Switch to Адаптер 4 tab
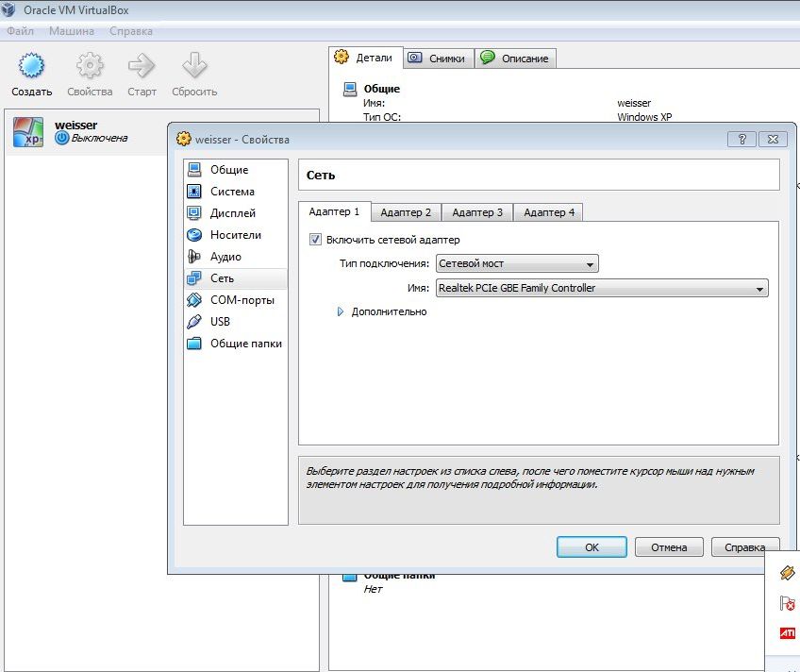The width and height of the screenshot is (800, 672). 549,212
